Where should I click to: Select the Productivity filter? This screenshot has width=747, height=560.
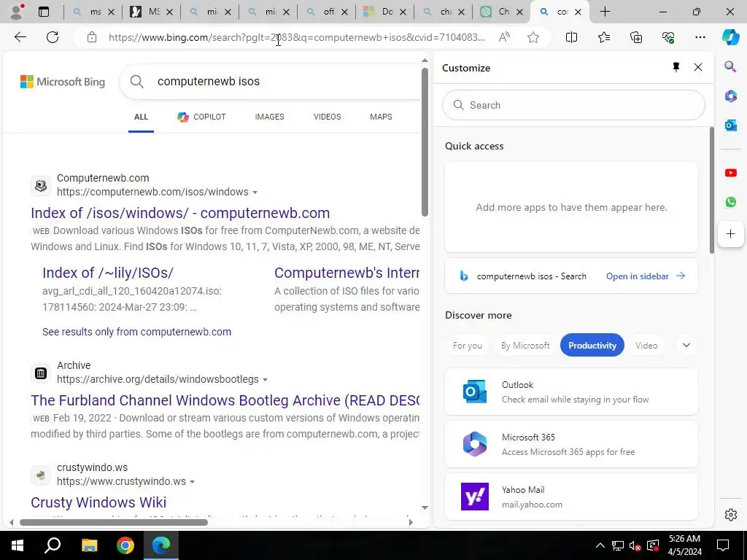592,346
